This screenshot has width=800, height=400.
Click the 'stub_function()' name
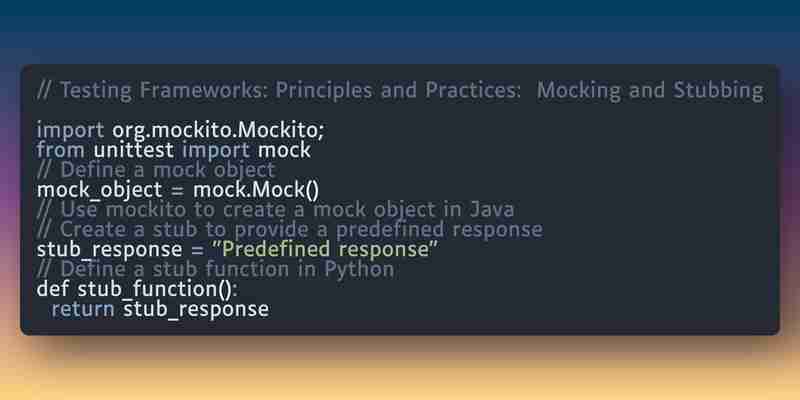(x=155, y=289)
